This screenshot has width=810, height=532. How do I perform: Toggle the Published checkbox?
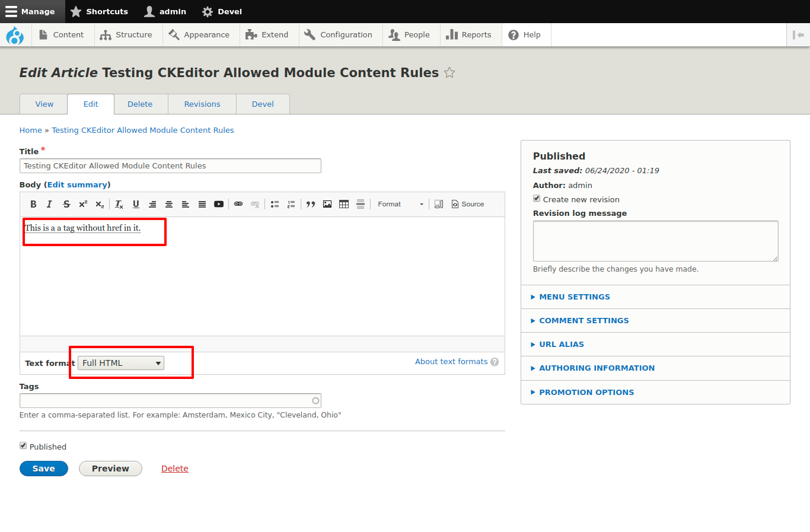click(x=23, y=445)
